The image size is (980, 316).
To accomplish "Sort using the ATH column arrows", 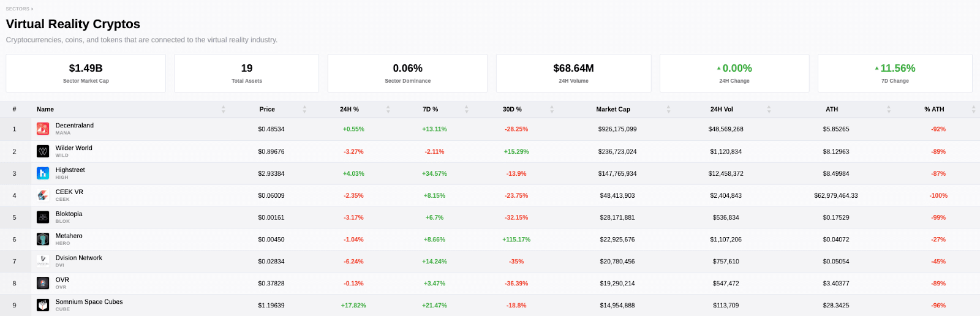I will click(x=889, y=110).
